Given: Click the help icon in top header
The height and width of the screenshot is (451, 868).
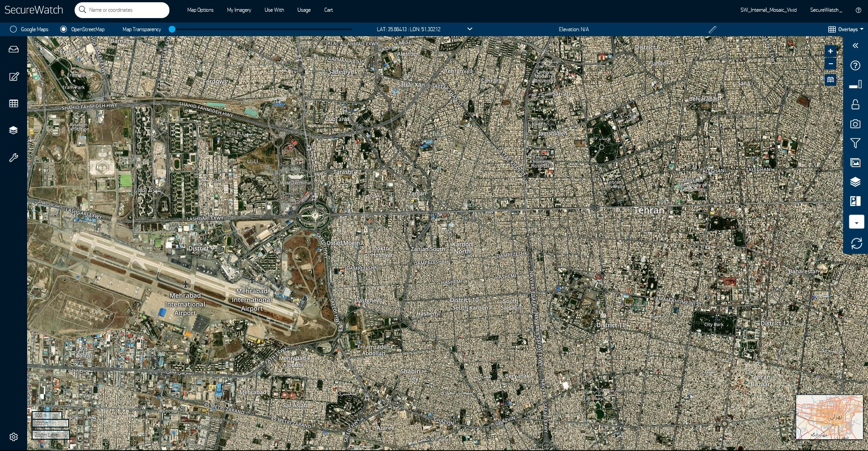Looking at the screenshot, I should click(859, 10).
